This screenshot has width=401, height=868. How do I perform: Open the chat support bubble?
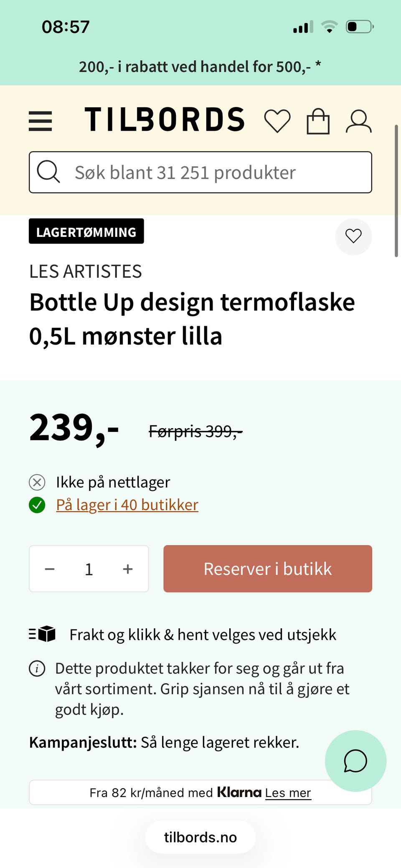(x=355, y=761)
